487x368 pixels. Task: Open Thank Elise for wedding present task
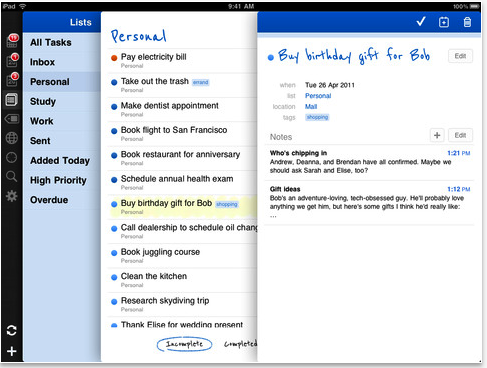[x=182, y=323]
